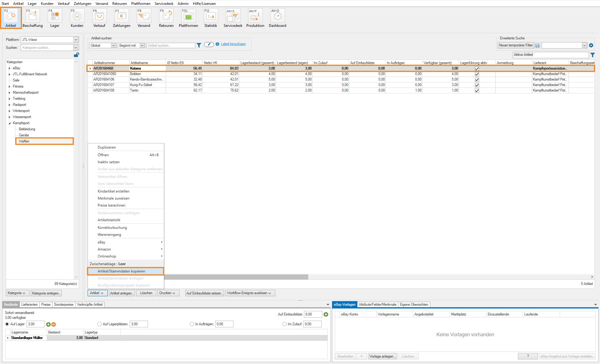Click the settings gear in Erweiterte Suche
Screen dimensions: 600x364
tap(591, 45)
